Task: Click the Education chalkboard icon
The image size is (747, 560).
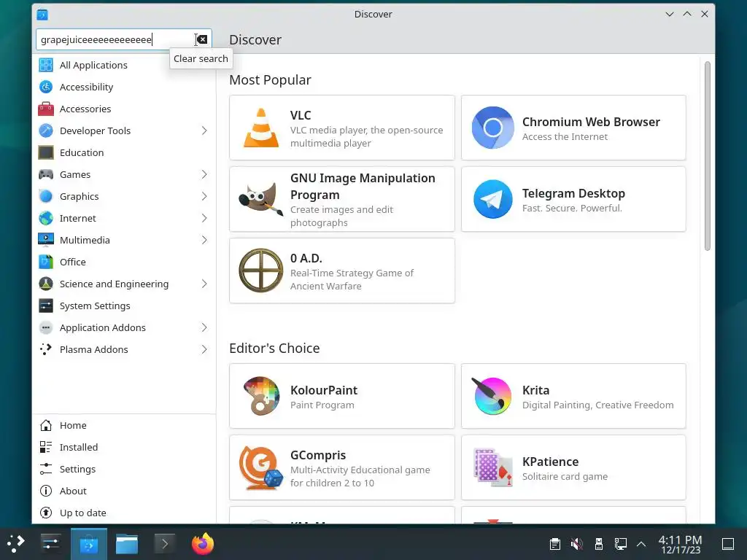Action: point(46,152)
